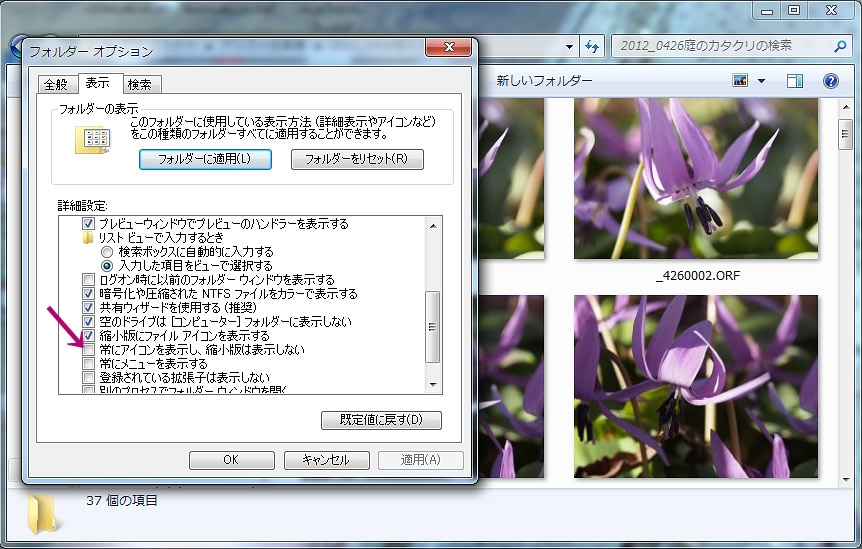Switch to the 検索 tab

point(140,84)
